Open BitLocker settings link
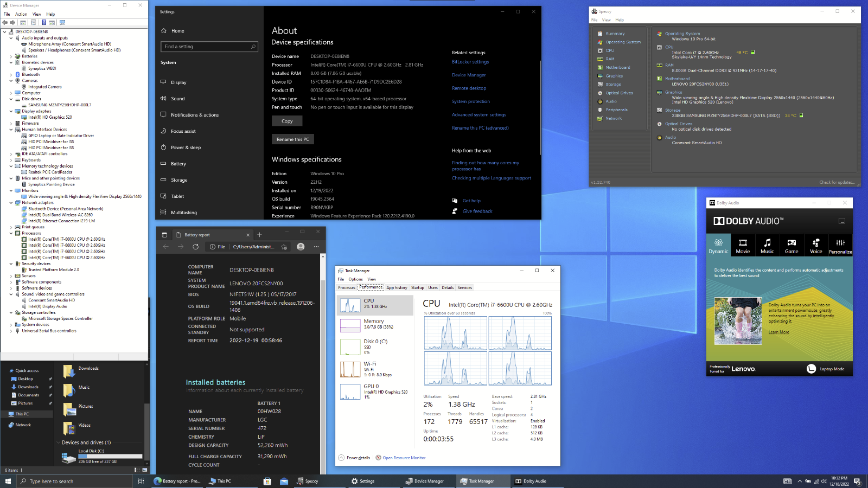 (470, 62)
